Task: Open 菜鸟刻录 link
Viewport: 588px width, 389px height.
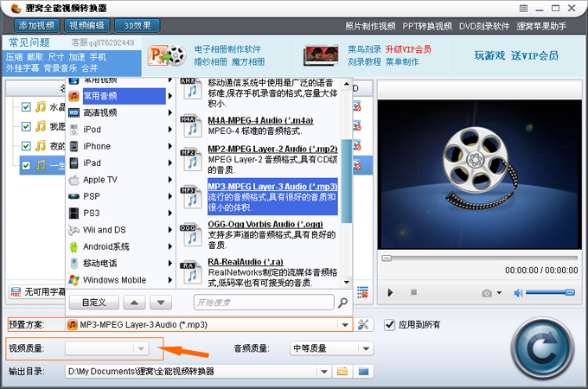Action: coord(364,49)
